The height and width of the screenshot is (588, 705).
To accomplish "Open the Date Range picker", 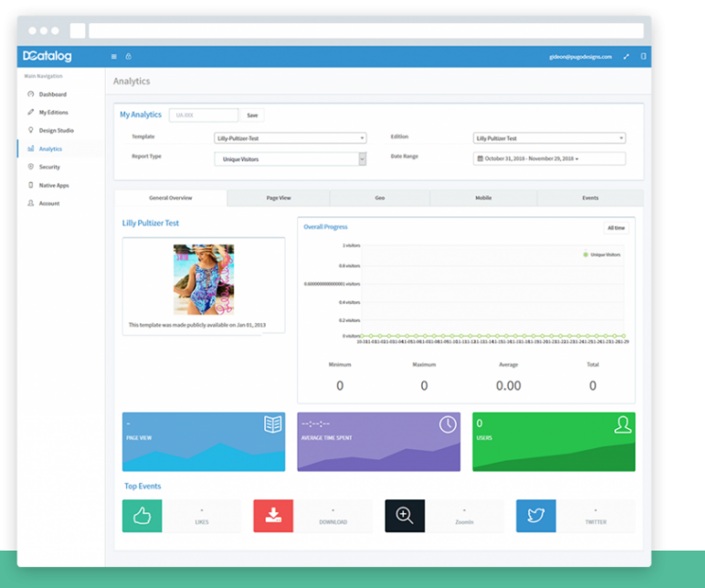I will (549, 159).
